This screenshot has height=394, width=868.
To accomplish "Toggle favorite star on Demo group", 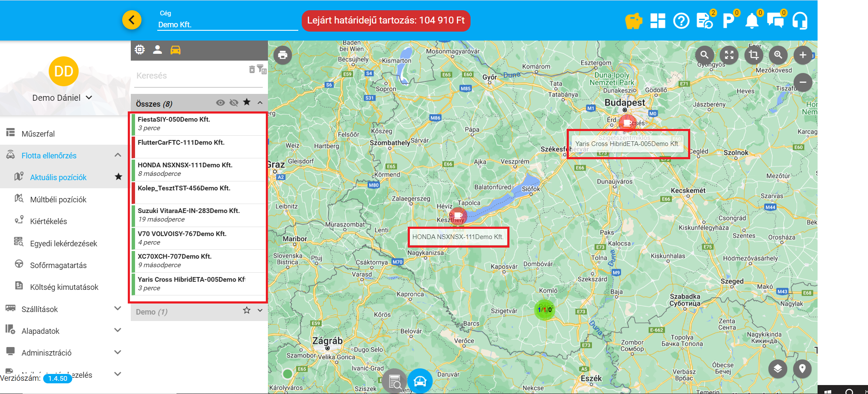I will click(247, 311).
